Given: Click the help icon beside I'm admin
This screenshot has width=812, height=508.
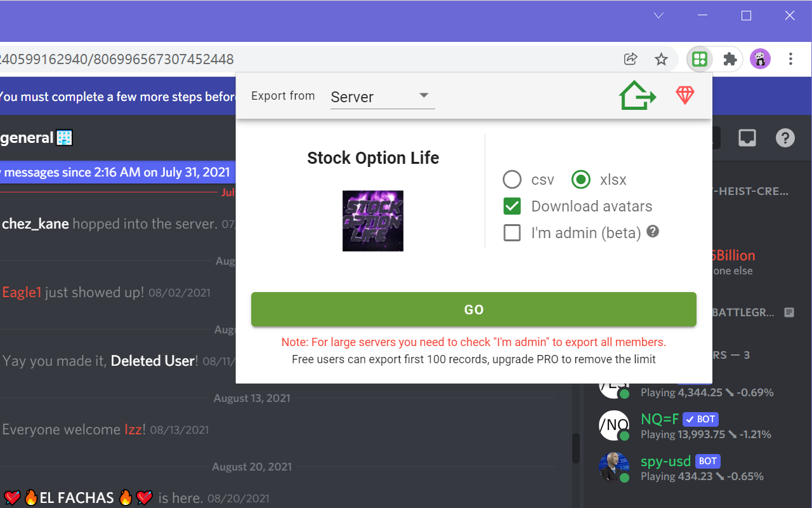Looking at the screenshot, I should (652, 232).
